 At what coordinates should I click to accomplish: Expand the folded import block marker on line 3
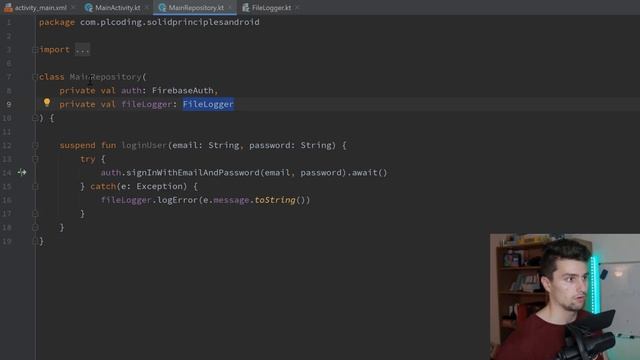(x=35, y=50)
